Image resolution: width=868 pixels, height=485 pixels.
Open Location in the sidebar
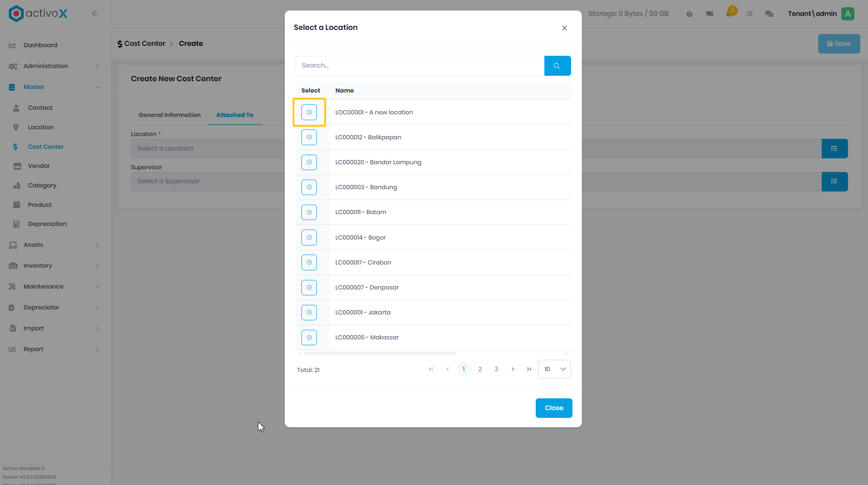pos(41,127)
